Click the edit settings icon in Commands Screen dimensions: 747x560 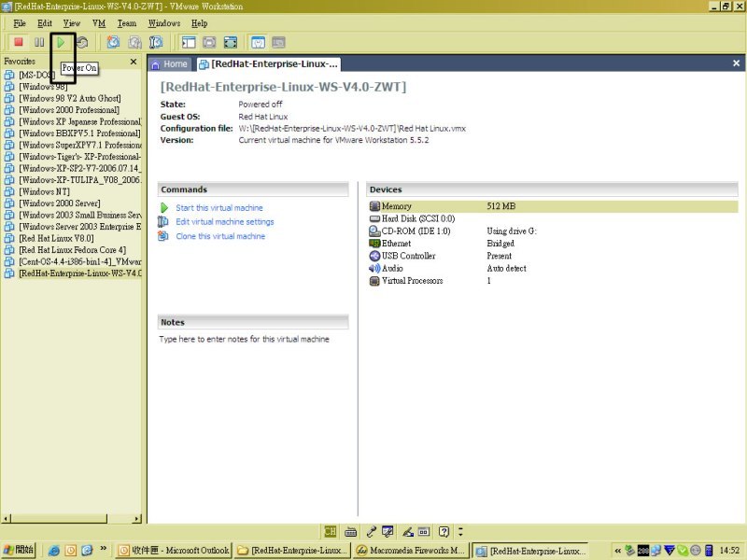click(163, 222)
